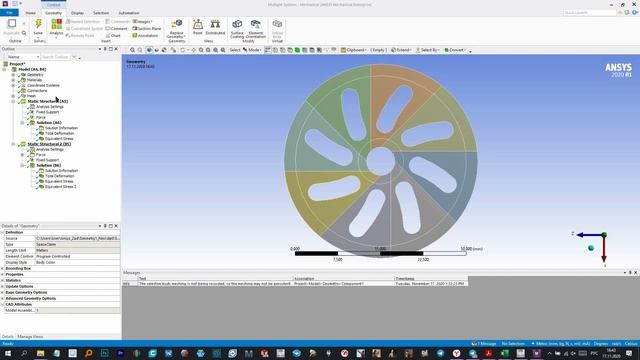Expand the Bounding Box section in Details

click(x=2, y=269)
